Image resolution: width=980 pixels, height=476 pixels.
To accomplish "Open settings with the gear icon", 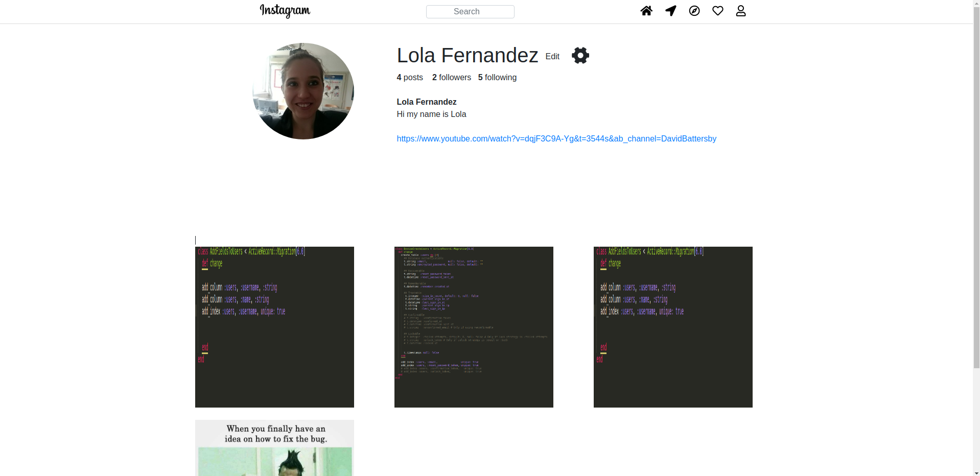I will coord(580,55).
